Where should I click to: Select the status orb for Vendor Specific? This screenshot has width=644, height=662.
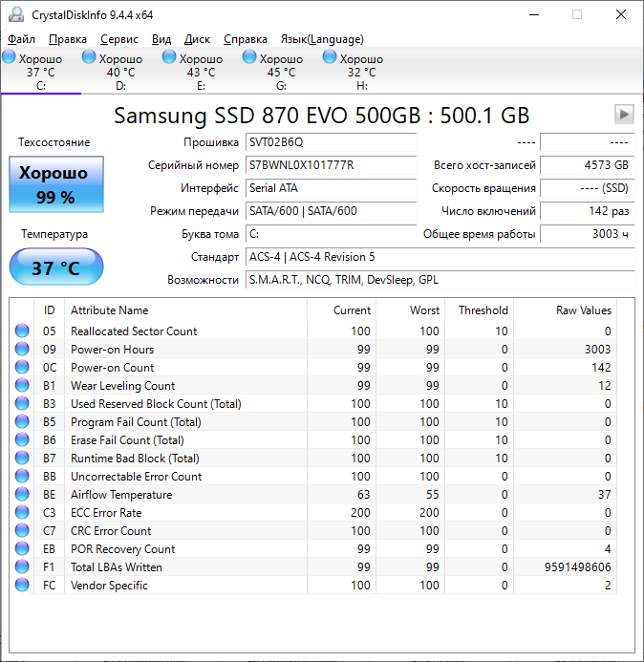point(22,586)
